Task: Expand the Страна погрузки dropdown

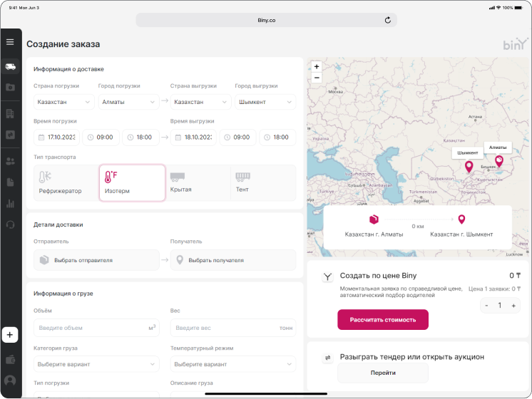Action: (x=63, y=102)
